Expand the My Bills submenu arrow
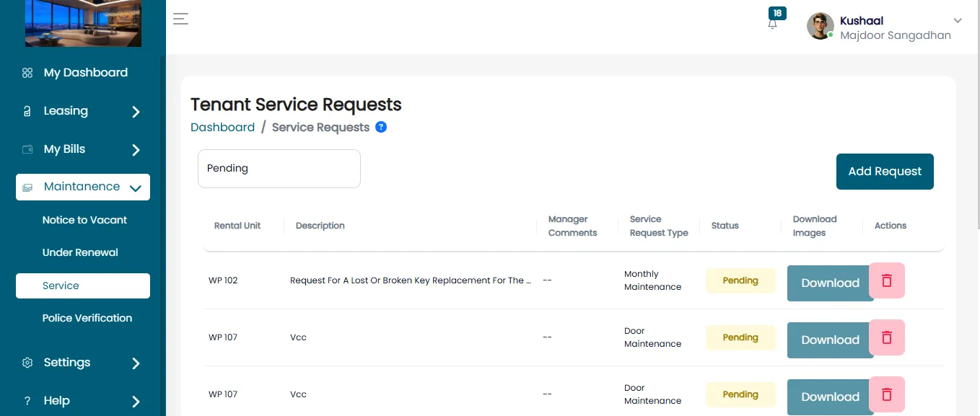This screenshot has height=416, width=980. (x=136, y=150)
